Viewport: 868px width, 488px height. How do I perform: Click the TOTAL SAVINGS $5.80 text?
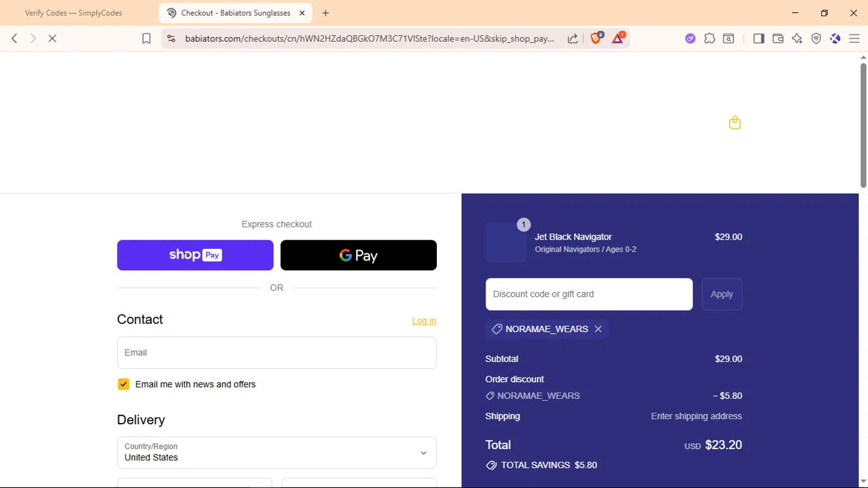pyautogui.click(x=549, y=465)
